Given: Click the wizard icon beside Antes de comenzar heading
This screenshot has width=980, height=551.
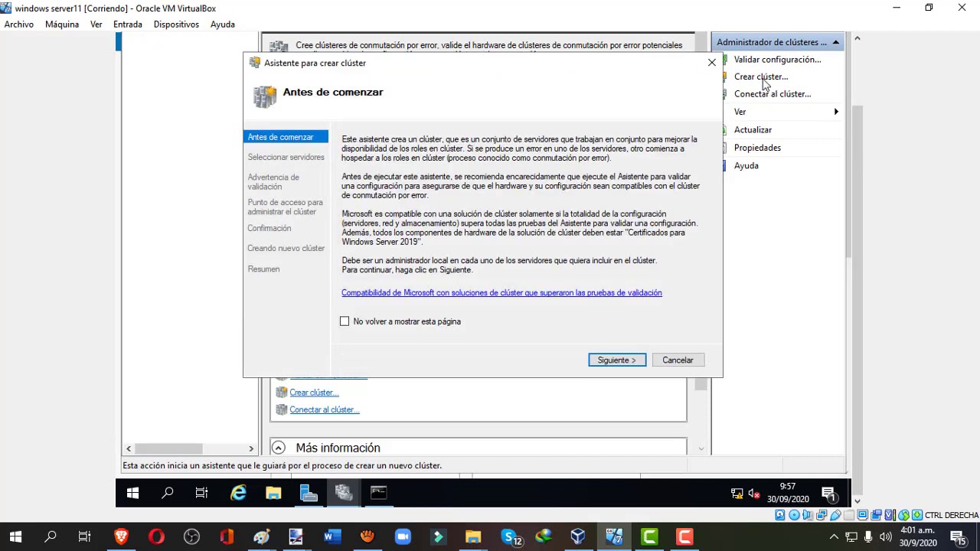Looking at the screenshot, I should [265, 96].
